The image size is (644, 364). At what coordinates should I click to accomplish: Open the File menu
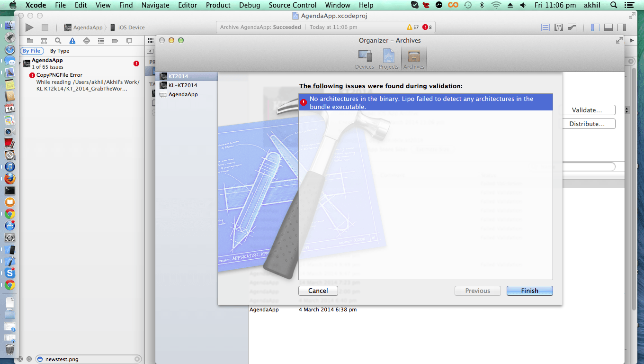click(x=60, y=5)
